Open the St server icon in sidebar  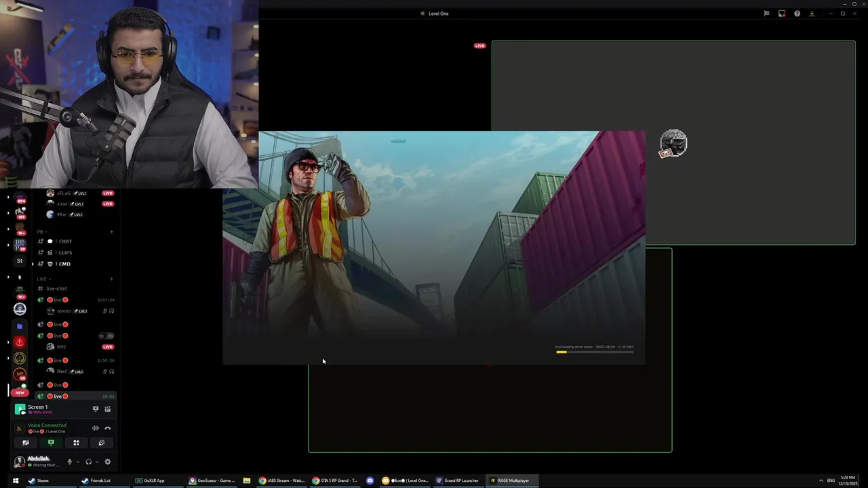pos(20,261)
